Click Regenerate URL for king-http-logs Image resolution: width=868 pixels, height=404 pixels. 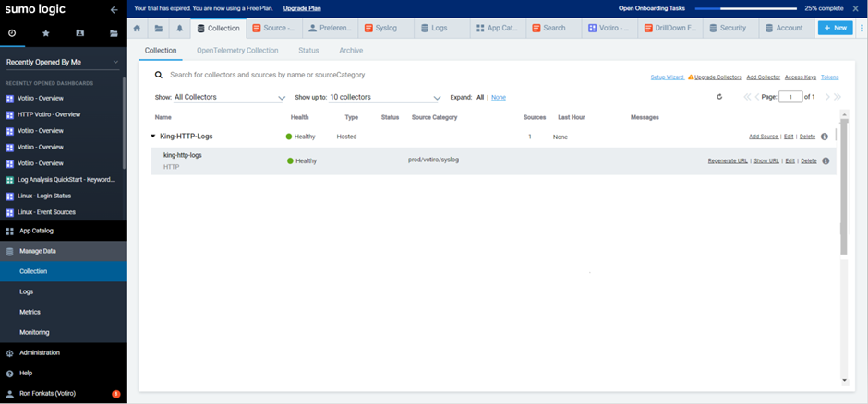pos(728,160)
